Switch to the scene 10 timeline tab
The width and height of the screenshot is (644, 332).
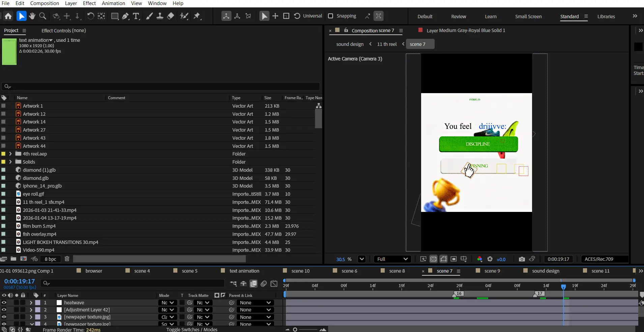[300, 271]
